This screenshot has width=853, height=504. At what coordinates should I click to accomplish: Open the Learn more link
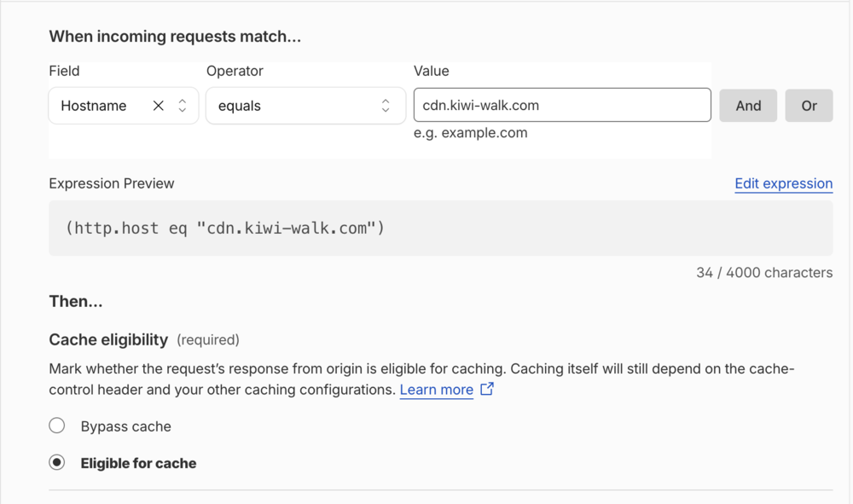[x=436, y=390]
